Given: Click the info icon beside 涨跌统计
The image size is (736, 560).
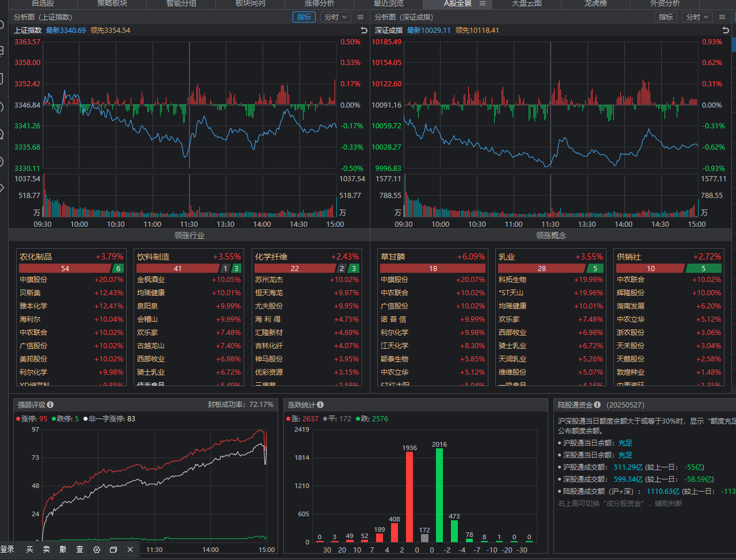Looking at the screenshot, I should [320, 405].
